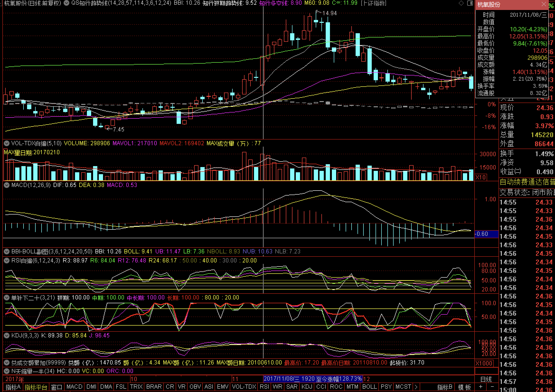The height and width of the screenshot is (392, 555).
Task: Switch to the 指标A tab
Action: coord(13,387)
